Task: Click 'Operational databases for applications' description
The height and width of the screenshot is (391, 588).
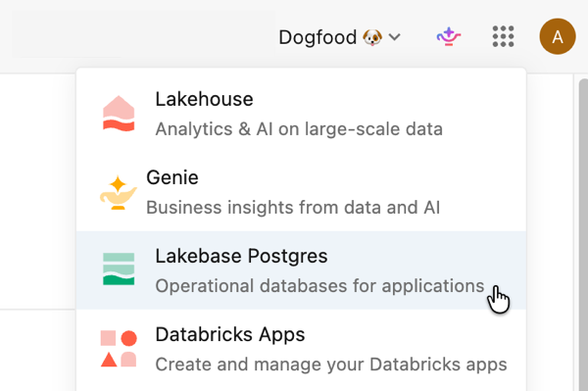Action: [319, 286]
